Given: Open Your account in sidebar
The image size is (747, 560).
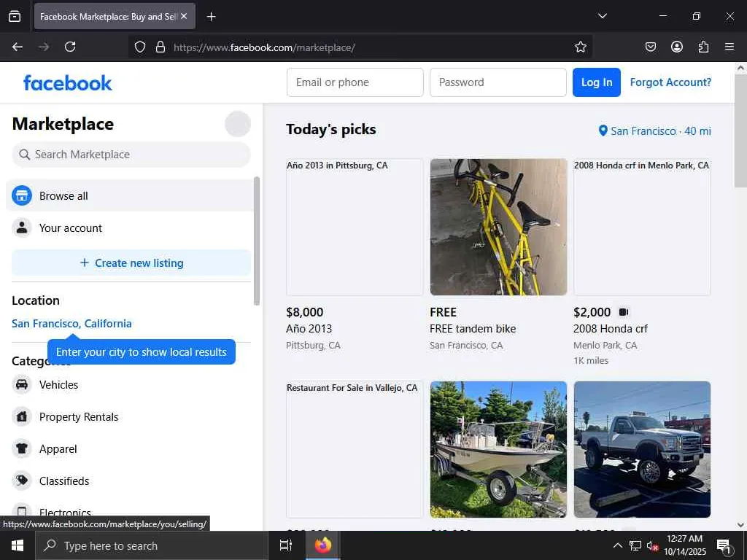Looking at the screenshot, I should [x=130, y=228].
